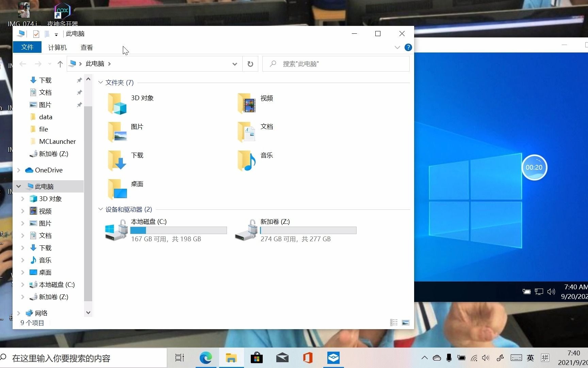Screen dimensions: 588x368
Task: Switch to large thumbnail view in status bar
Action: [x=405, y=322]
